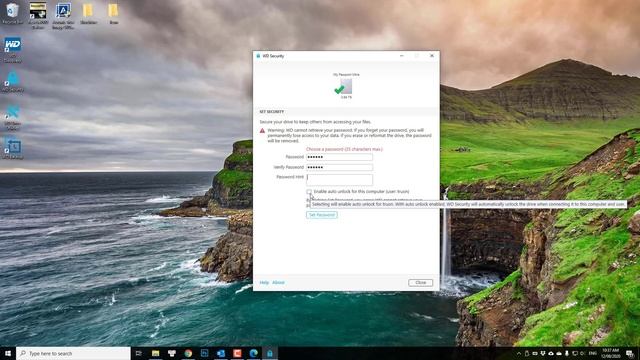Click the Type here to search box
640x360 pixels.
click(x=73, y=353)
